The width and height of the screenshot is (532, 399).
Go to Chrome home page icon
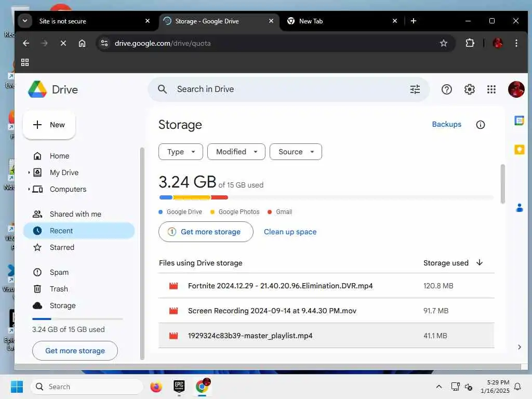[82, 43]
